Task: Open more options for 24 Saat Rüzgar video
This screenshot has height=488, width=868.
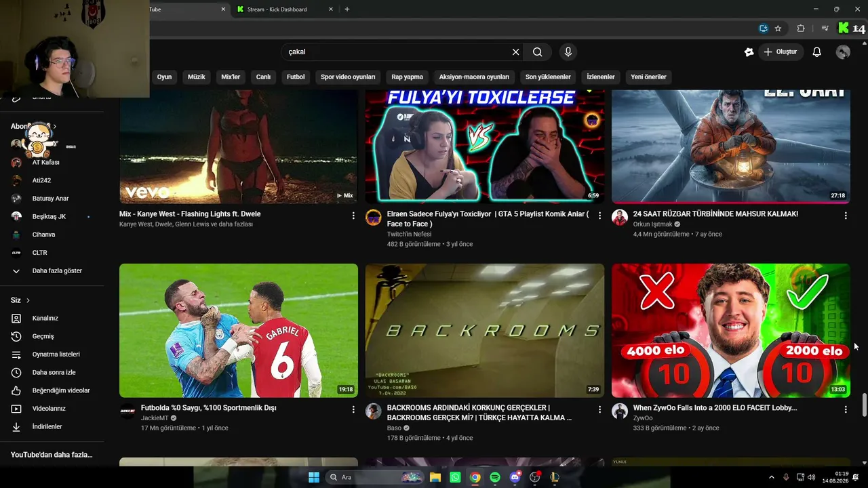Action: [x=846, y=216]
